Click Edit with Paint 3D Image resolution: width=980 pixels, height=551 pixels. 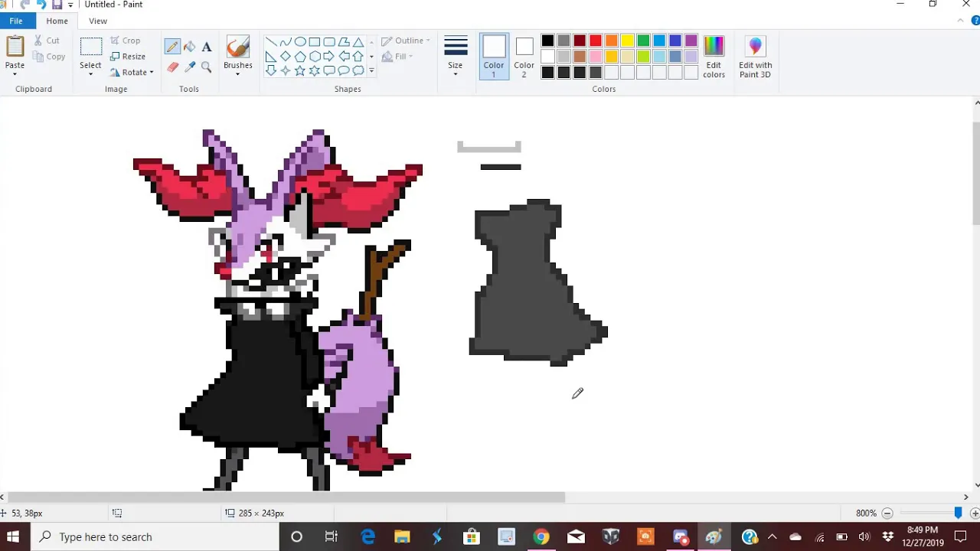click(x=755, y=56)
